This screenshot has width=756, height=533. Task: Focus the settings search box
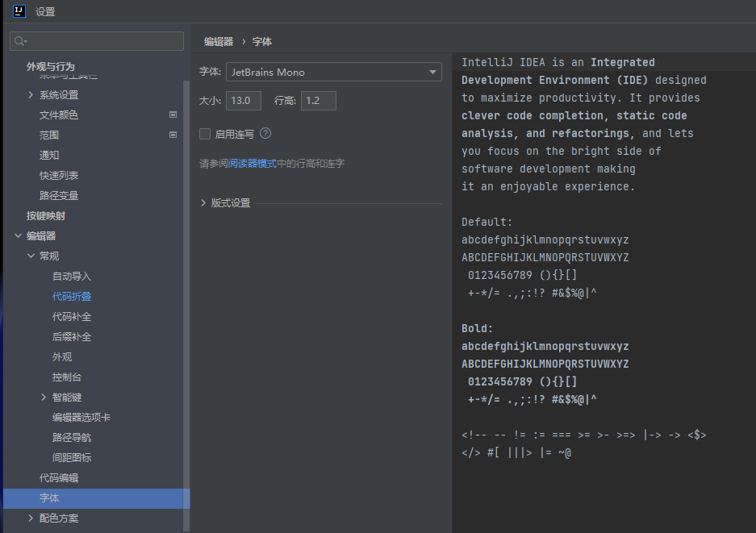[x=97, y=41]
